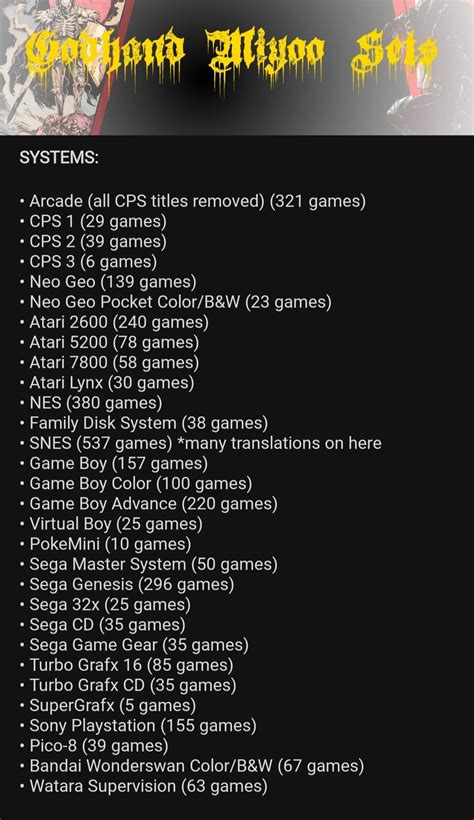Click the SYSTEMS: heading
The height and width of the screenshot is (820, 474).
(x=59, y=158)
